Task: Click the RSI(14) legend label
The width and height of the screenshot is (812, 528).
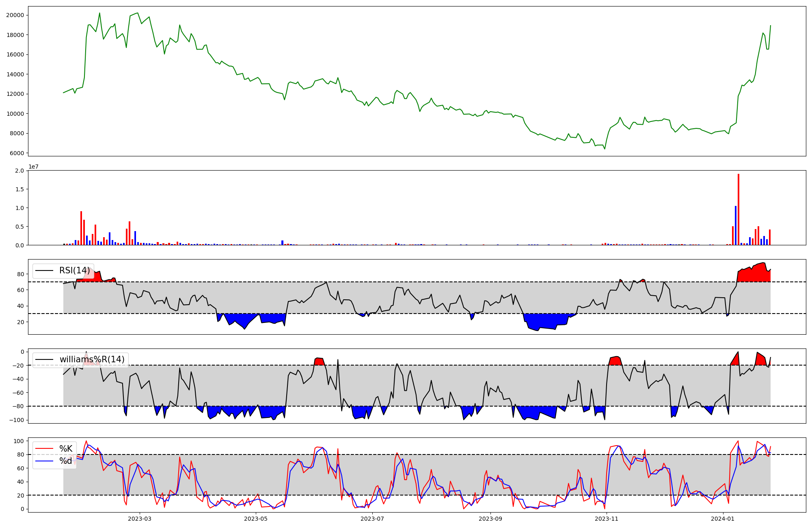Action: click(x=74, y=270)
